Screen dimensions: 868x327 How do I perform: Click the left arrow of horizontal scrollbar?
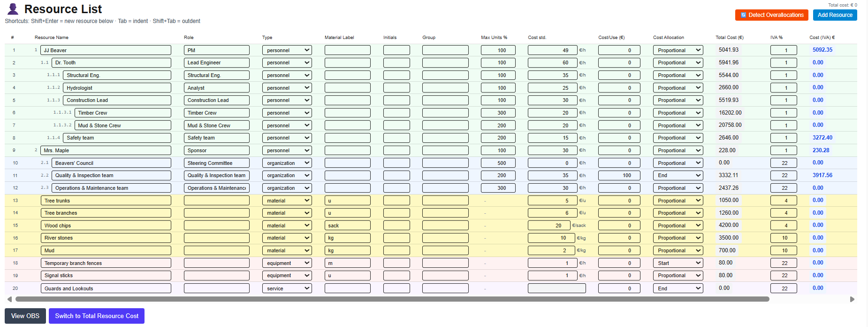[x=9, y=299]
